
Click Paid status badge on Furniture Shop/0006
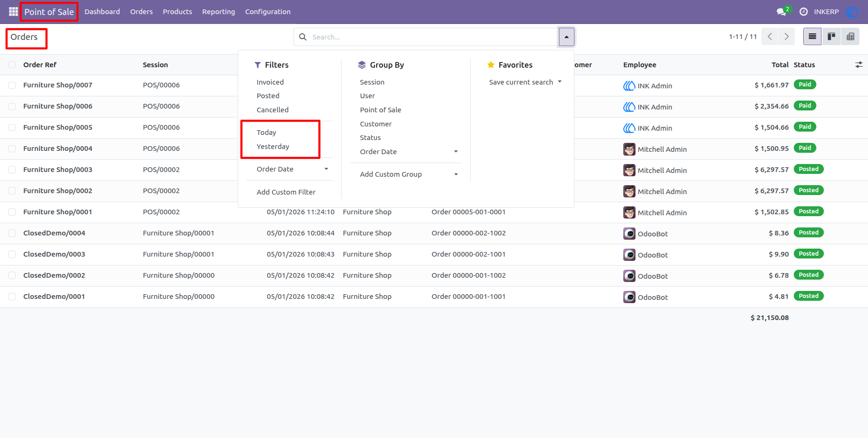(805, 106)
